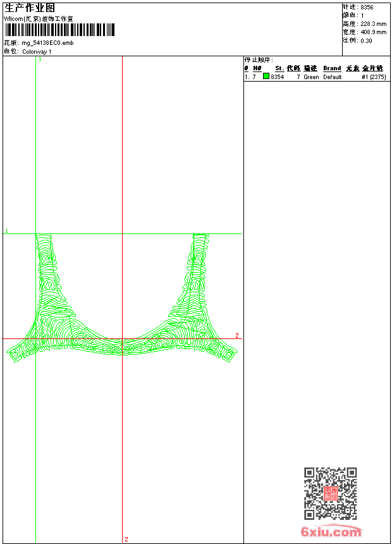Click the green marker 1 at top of vertical line
Screen dimensions: 392x544
(x=40, y=59)
